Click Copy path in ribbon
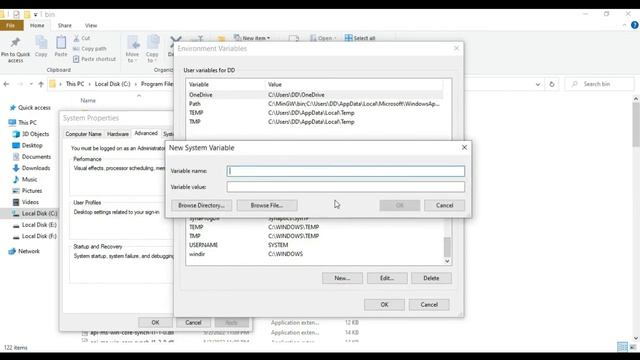Screen dimensions: 640x360 (x=90, y=49)
